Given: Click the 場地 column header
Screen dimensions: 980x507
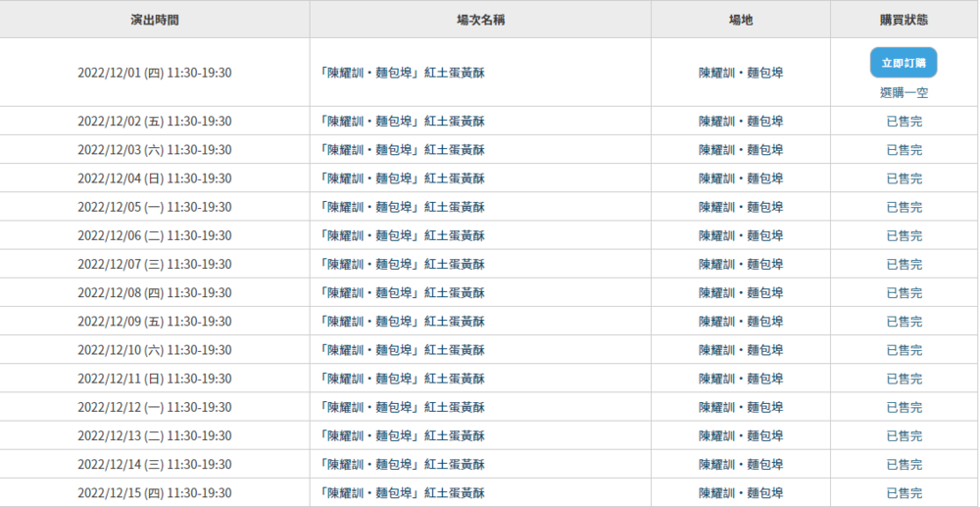Looking at the screenshot, I should coord(740,20).
